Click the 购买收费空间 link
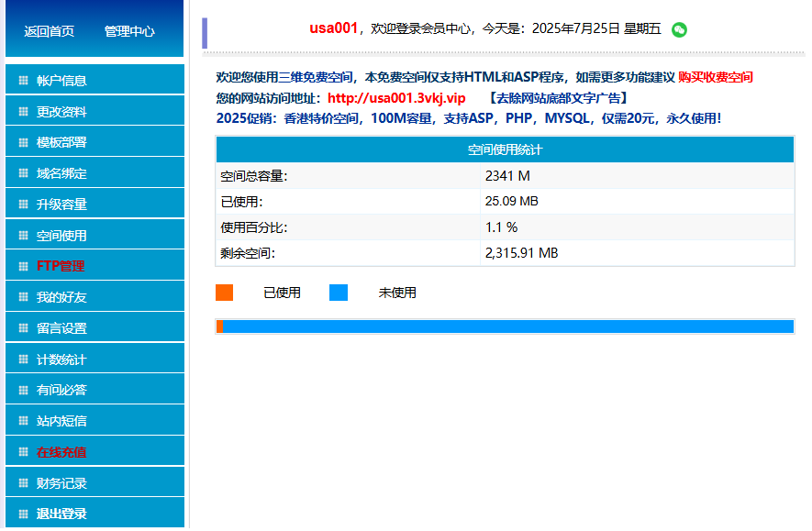 (715, 77)
